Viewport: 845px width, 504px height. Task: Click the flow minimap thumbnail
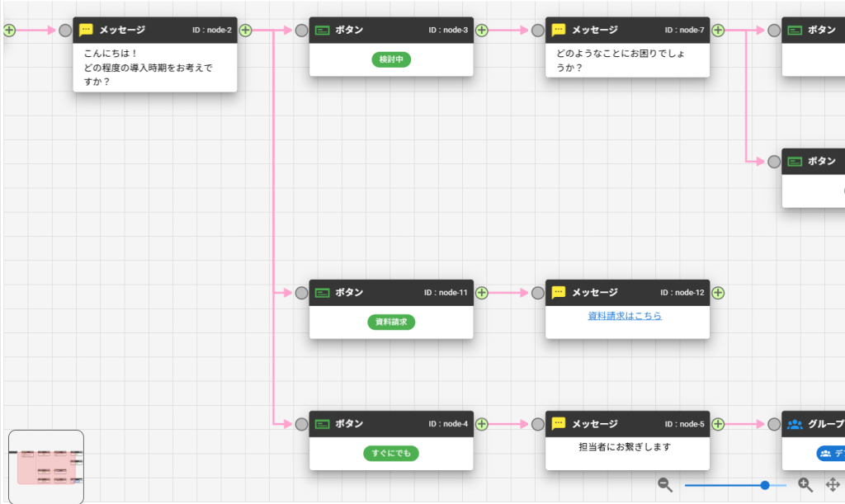coord(46,466)
